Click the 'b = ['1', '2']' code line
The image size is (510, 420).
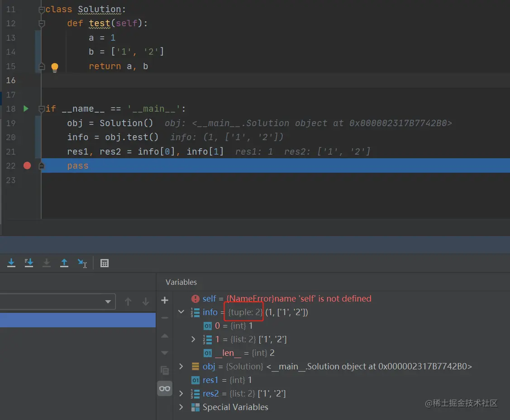pos(126,52)
